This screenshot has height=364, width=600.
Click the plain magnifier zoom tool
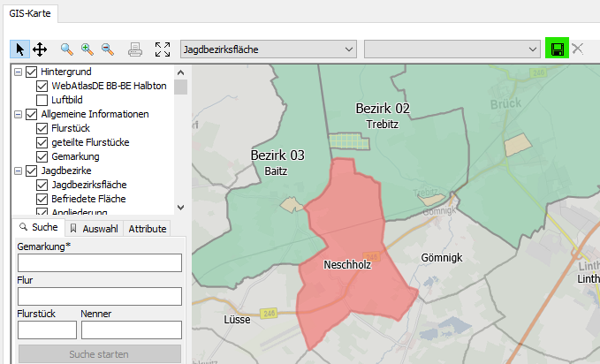pos(67,49)
